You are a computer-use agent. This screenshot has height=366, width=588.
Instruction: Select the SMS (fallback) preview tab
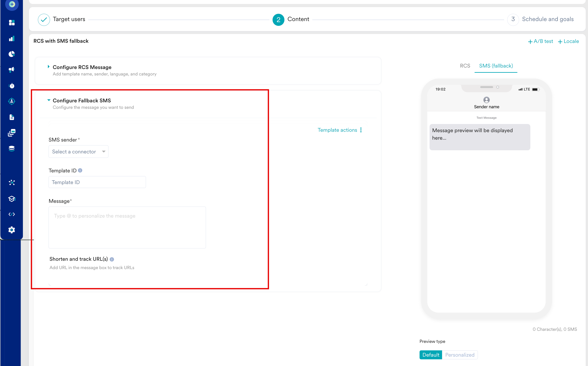coord(496,66)
